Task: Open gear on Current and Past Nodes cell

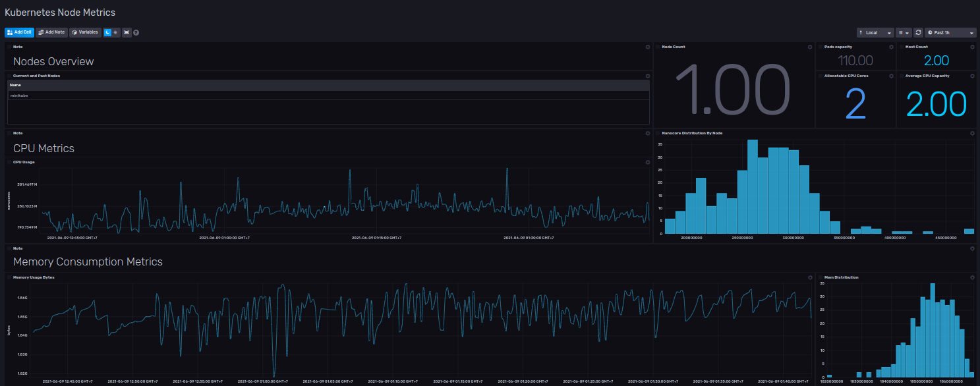Action: [647, 76]
